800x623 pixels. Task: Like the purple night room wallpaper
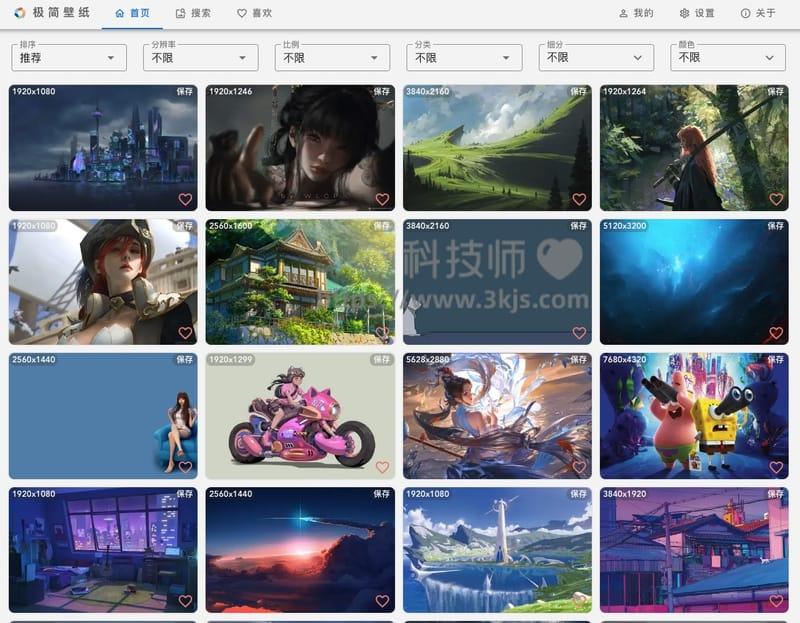185,601
